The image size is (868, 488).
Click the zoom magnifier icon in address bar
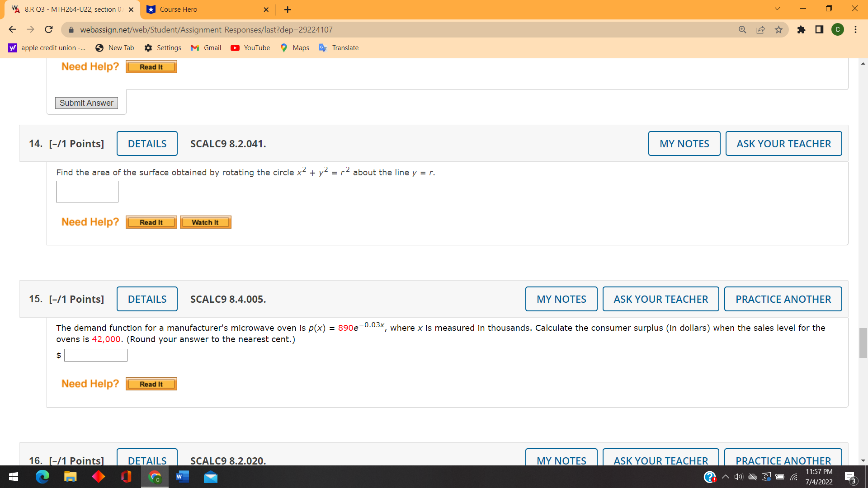(742, 30)
